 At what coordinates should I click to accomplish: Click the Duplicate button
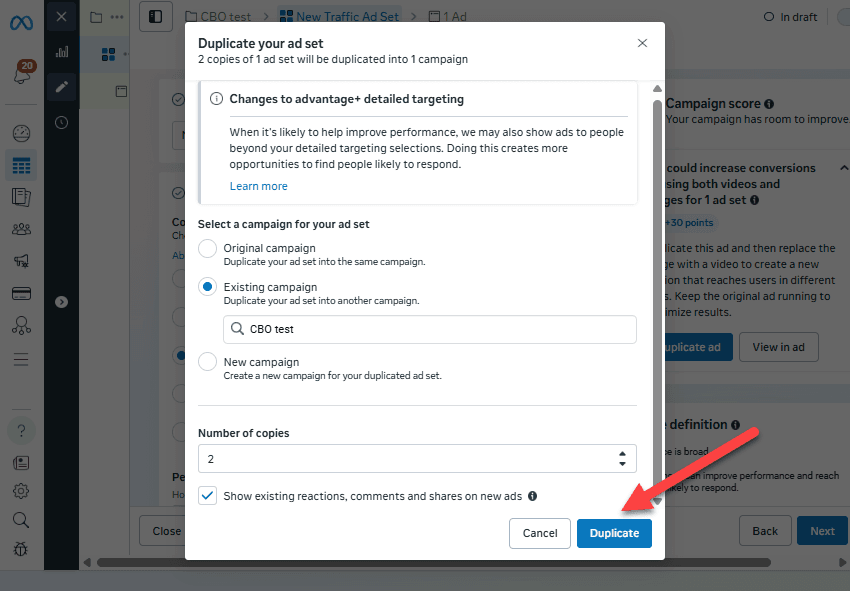[x=614, y=533]
